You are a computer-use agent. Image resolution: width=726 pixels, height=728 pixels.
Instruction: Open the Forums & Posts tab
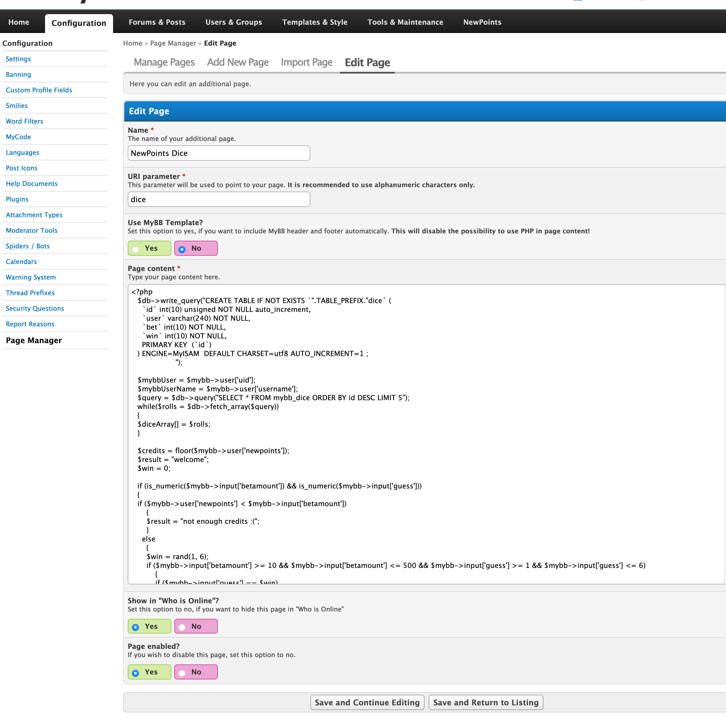click(x=157, y=22)
